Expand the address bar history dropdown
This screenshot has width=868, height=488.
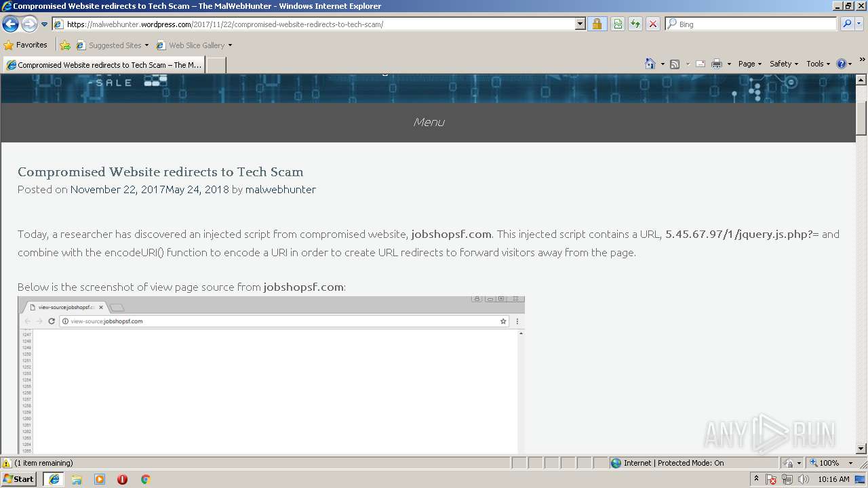[x=580, y=24]
